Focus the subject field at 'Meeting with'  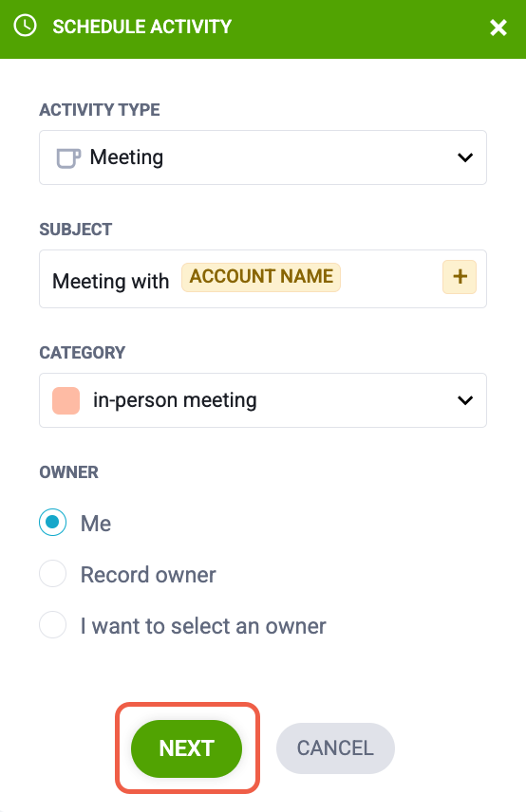pyautogui.click(x=111, y=281)
